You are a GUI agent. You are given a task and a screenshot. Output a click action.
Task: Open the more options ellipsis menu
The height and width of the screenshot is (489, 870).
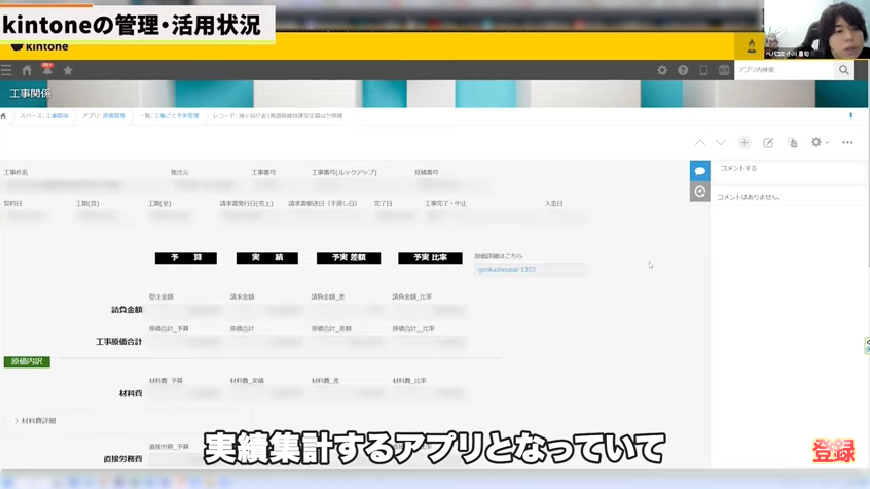tap(847, 143)
